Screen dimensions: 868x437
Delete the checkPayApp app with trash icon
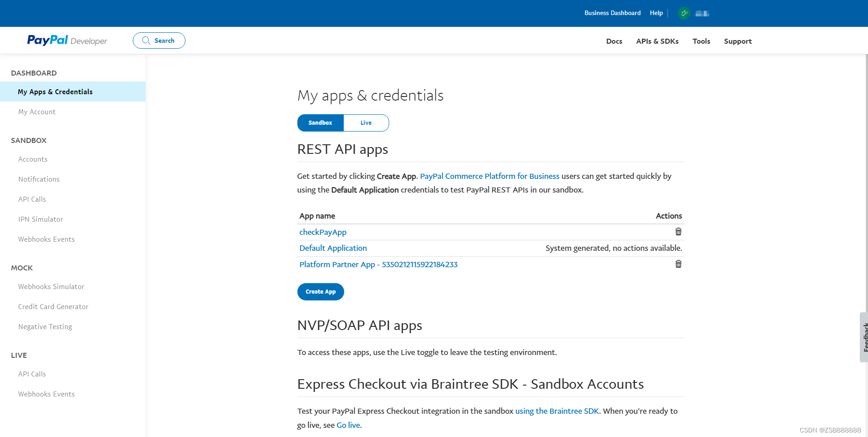point(678,232)
